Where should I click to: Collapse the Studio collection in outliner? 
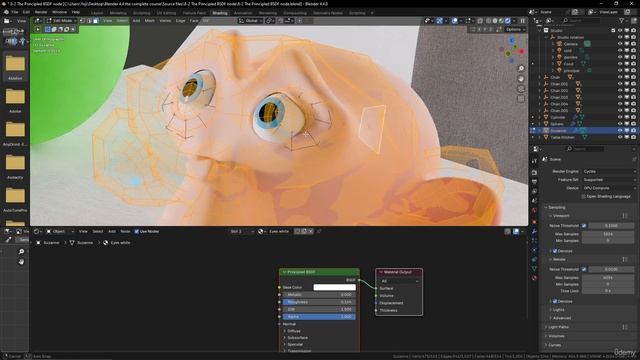(x=540, y=31)
